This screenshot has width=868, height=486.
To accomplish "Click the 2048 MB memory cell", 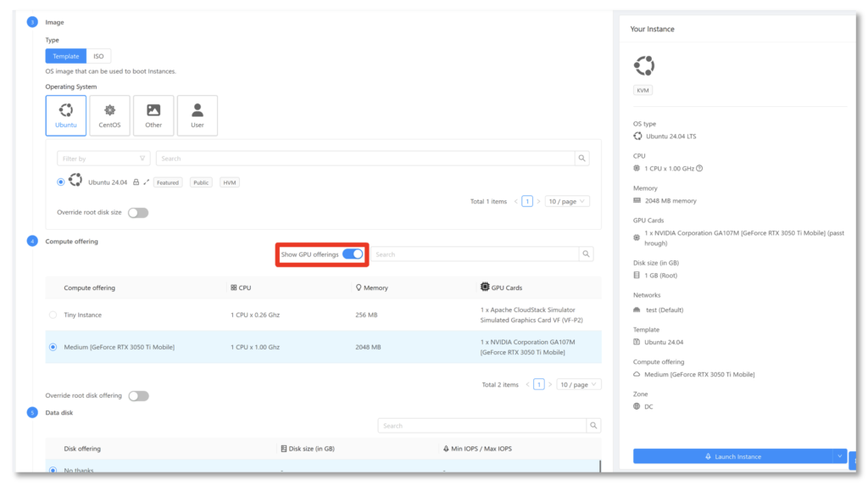I will (x=368, y=347).
